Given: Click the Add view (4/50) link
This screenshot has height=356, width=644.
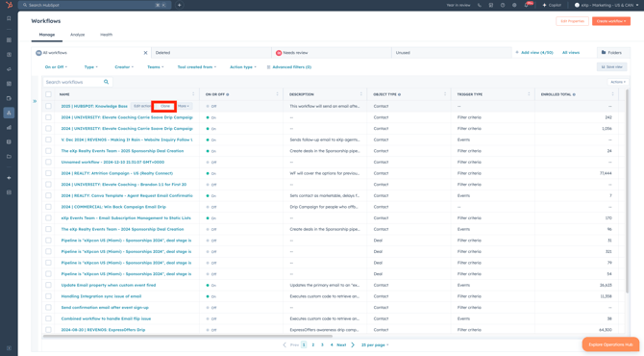Looking at the screenshot, I should [534, 53].
